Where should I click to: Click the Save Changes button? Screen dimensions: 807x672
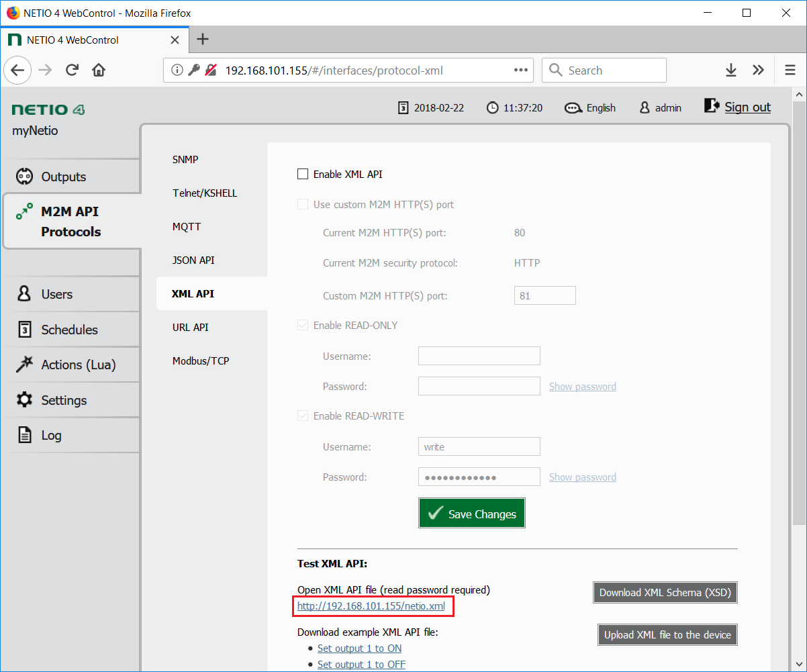[472, 514]
